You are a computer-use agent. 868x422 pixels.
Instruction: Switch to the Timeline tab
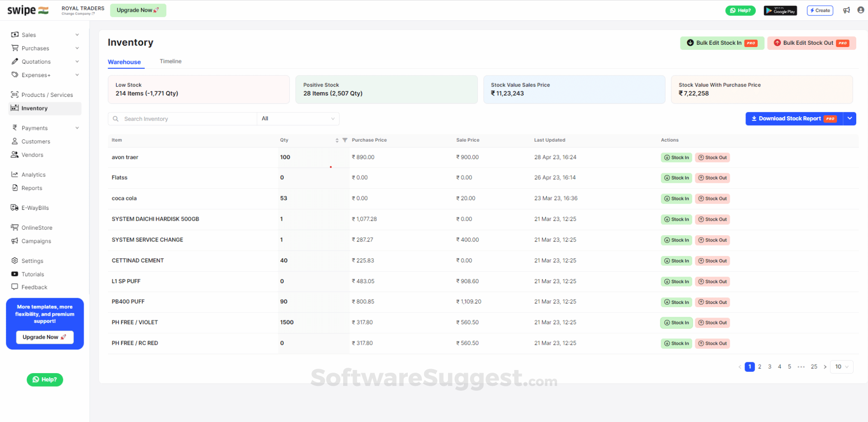point(170,61)
